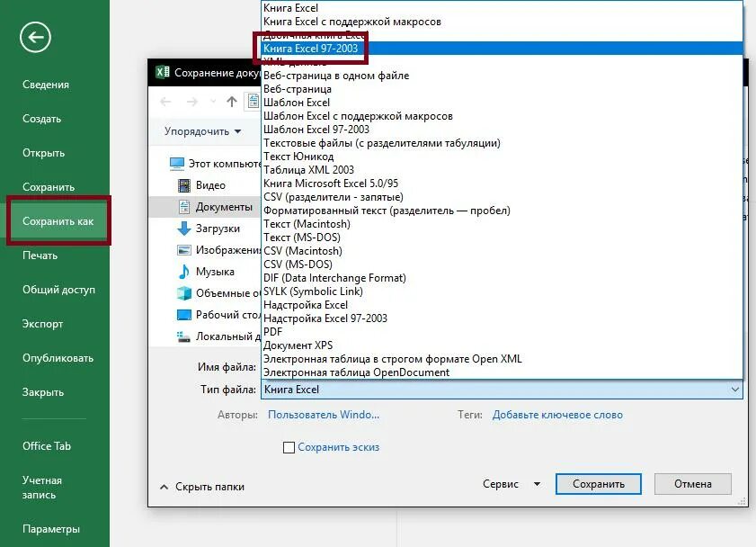Choose the Текст (Macintosh) format
756x547 pixels.
point(502,224)
